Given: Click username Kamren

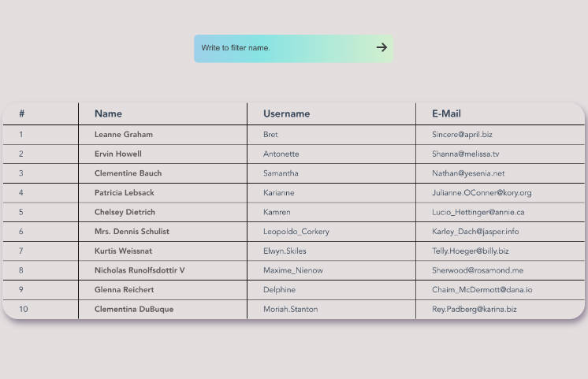Looking at the screenshot, I should [277, 212].
